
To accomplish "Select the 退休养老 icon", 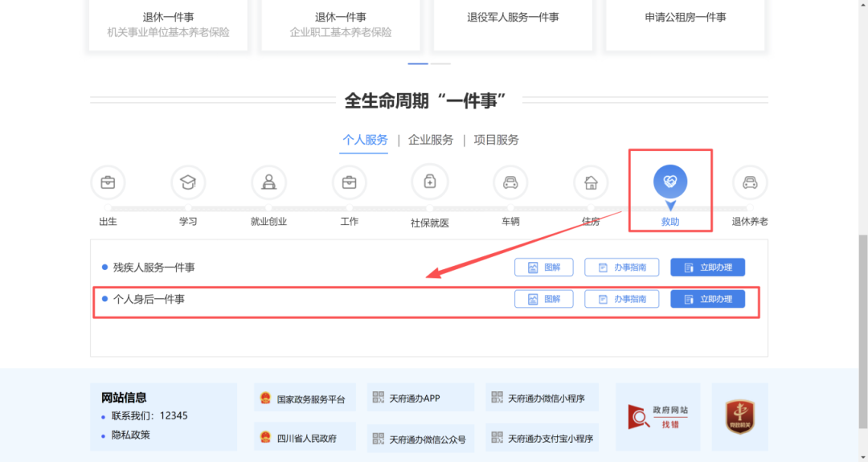I will (x=750, y=182).
